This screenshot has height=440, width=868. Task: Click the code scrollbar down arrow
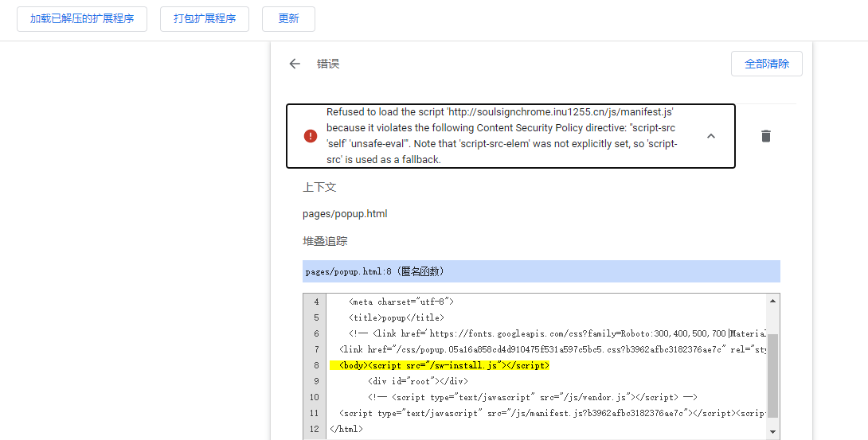pyautogui.click(x=772, y=432)
